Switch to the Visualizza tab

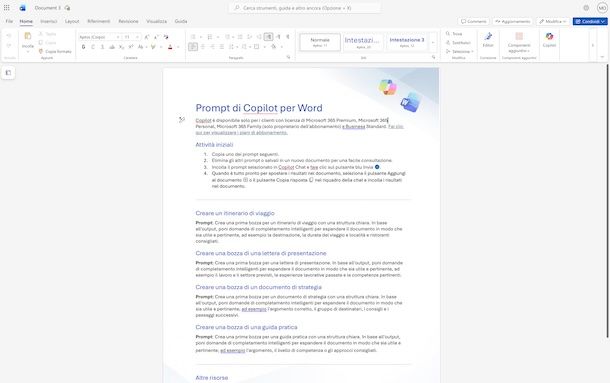point(156,21)
